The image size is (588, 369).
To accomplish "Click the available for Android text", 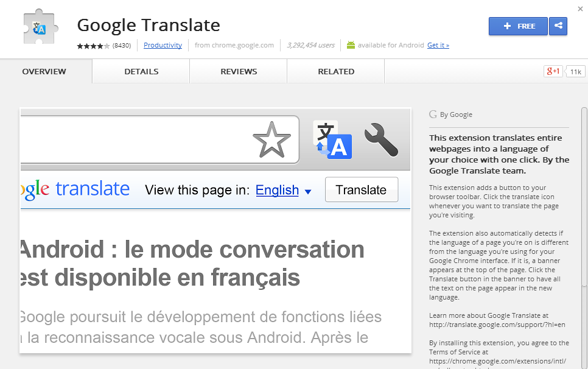I will point(391,45).
